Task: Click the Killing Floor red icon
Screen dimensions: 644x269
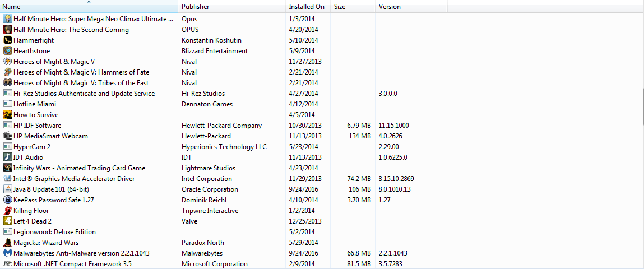Action: tap(7, 211)
